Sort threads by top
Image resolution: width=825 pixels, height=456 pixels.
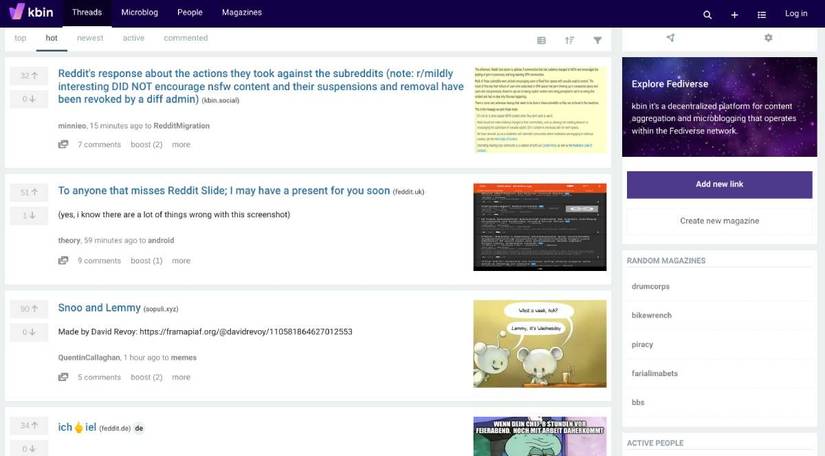(x=20, y=38)
